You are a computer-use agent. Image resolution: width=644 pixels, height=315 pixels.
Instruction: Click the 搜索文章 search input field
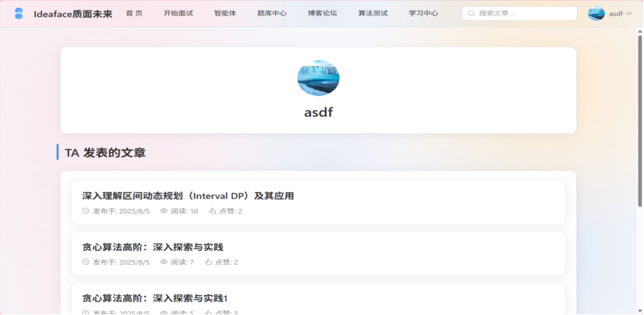524,14
